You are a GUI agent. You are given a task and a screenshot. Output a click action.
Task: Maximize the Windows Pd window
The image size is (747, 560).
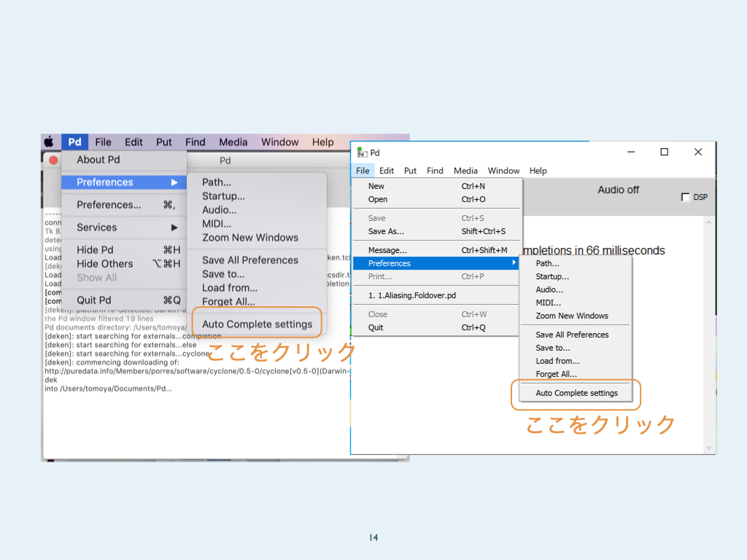[x=664, y=152]
